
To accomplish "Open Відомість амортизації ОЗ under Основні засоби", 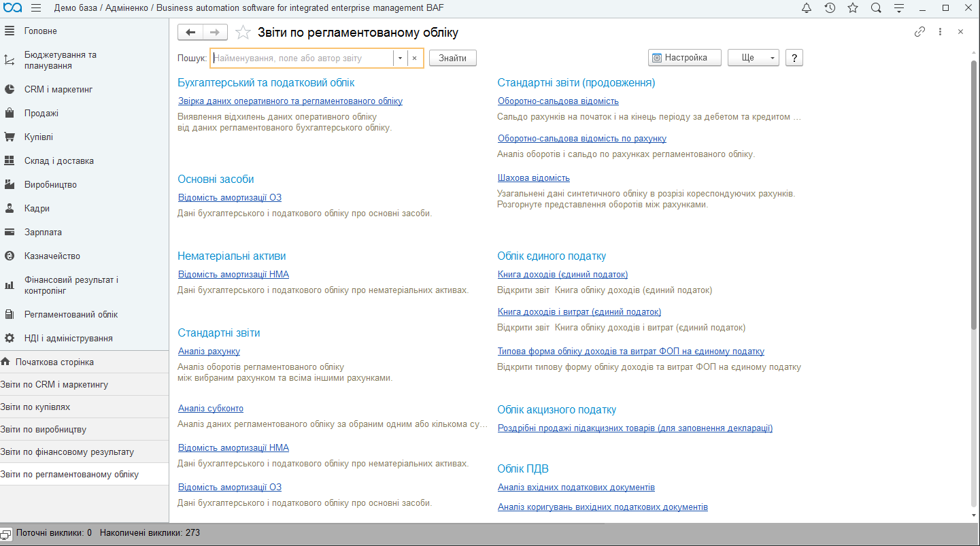I will pyautogui.click(x=230, y=197).
